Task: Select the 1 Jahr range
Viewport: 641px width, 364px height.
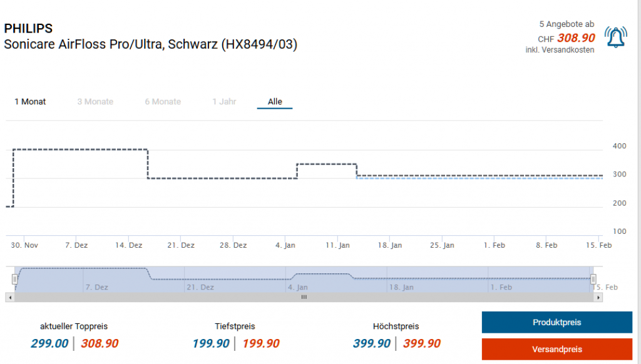Action: tap(224, 101)
